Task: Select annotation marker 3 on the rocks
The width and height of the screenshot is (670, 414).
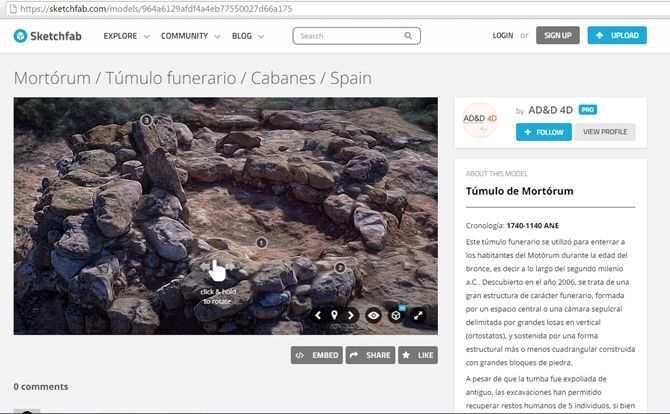Action: click(147, 120)
